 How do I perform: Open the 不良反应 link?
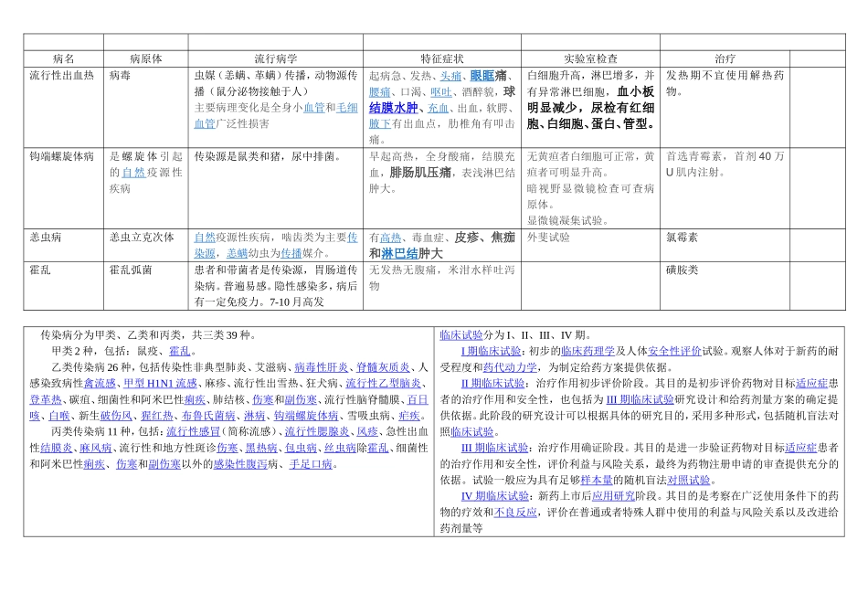coord(514,513)
